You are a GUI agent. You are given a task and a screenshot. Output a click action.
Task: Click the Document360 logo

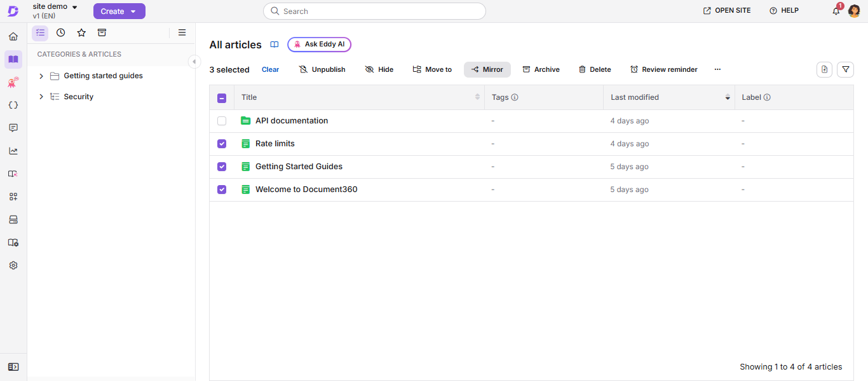[13, 11]
